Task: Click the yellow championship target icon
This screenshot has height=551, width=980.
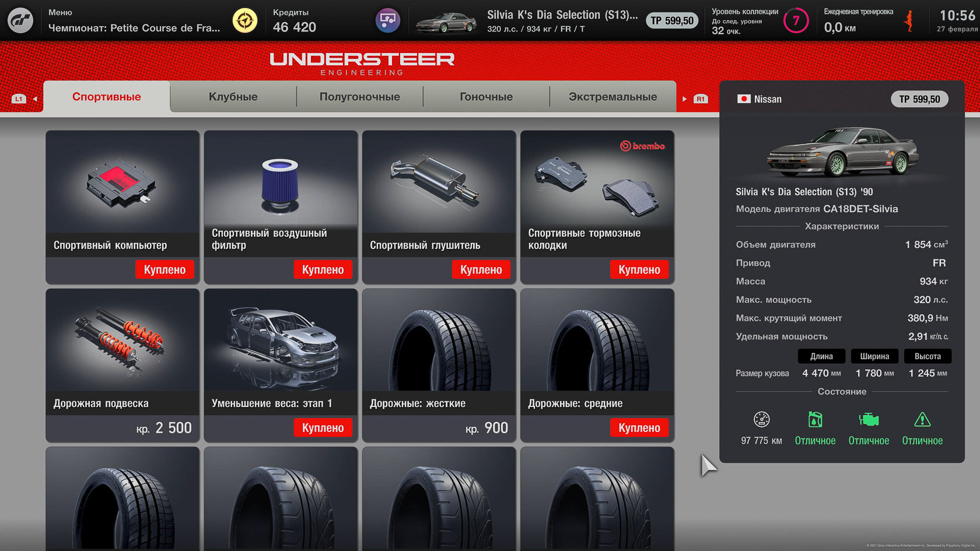Action: click(245, 20)
